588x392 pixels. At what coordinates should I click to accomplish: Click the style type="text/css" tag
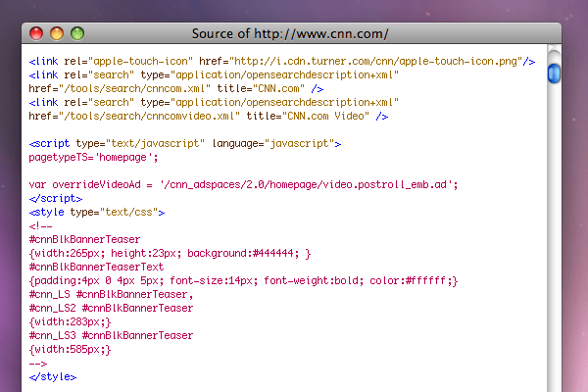coord(97,213)
